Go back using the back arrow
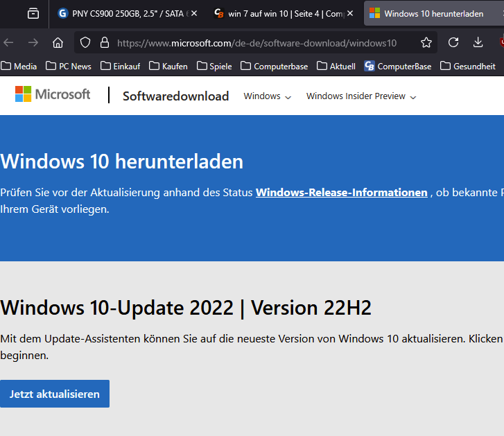This screenshot has width=504, height=436. (9, 42)
